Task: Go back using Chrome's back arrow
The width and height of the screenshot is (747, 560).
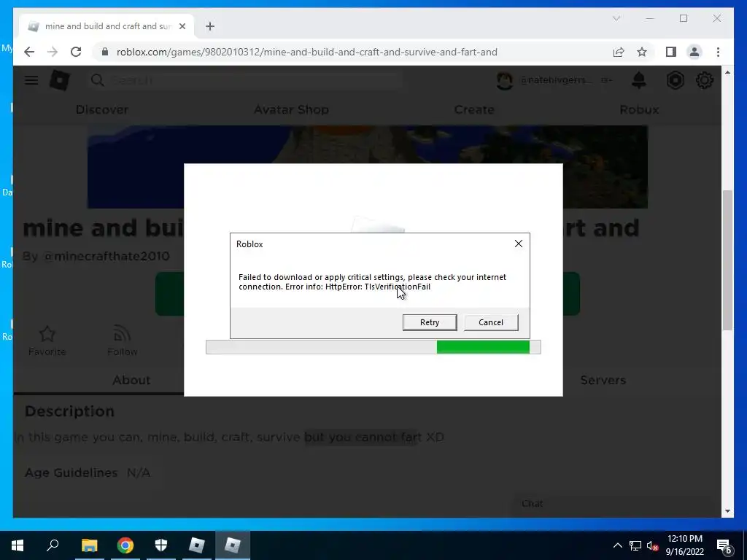Action: point(29,52)
